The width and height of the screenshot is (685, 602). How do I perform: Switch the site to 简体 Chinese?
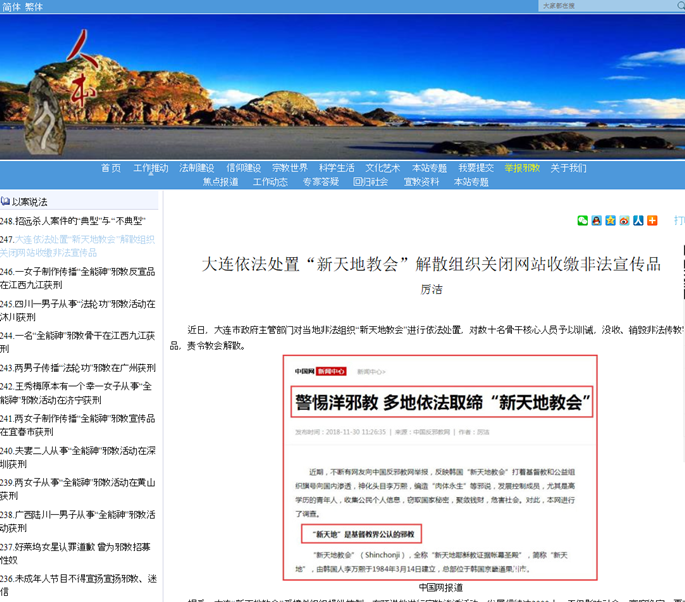(x=11, y=7)
